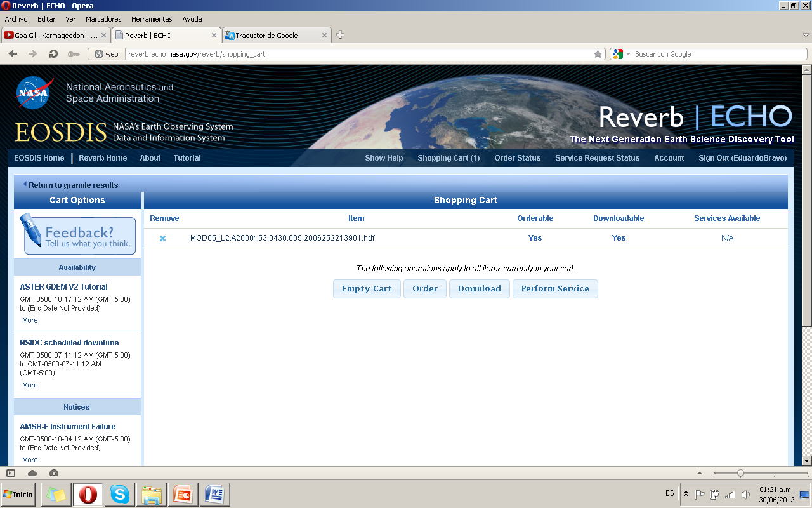Open a new tab with plus icon
This screenshot has height=508, width=812.
340,35
